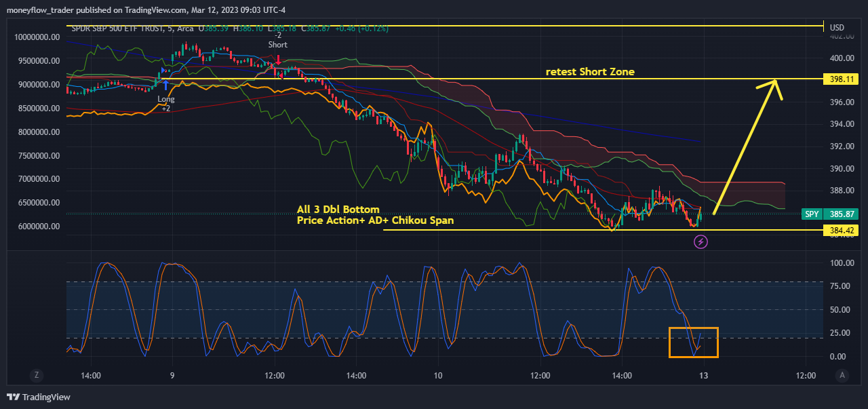
Task: Click the blue Long signal arrow marker
Action: point(166,85)
